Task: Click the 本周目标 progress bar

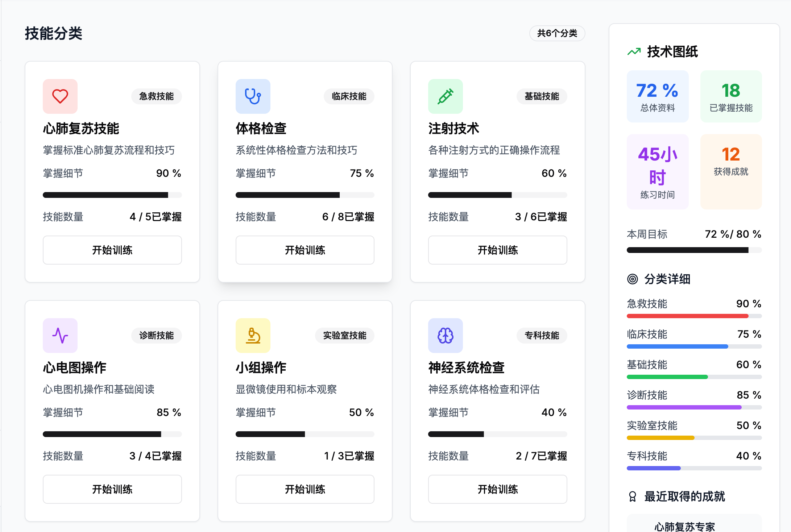Action: coord(694,250)
